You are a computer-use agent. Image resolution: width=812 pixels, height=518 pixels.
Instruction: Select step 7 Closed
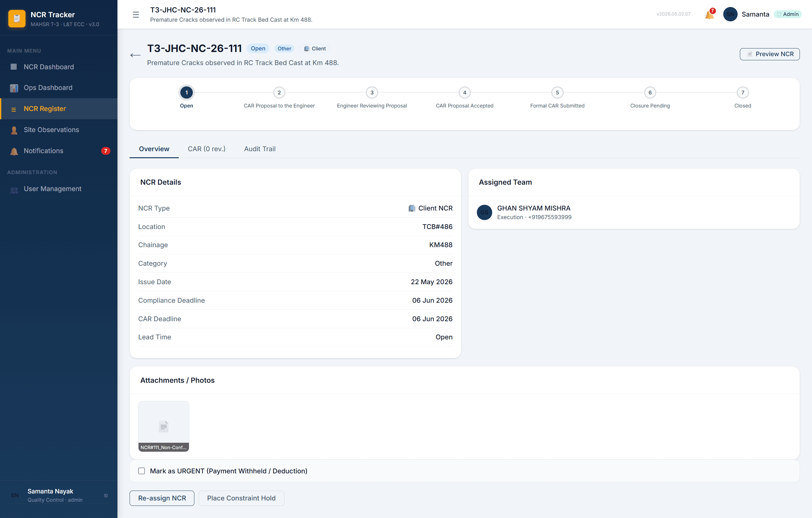click(x=742, y=93)
